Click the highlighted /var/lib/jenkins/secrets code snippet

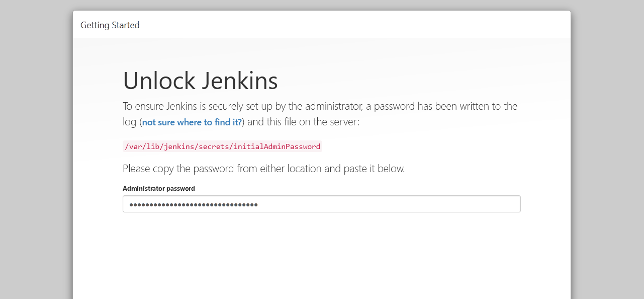click(222, 146)
